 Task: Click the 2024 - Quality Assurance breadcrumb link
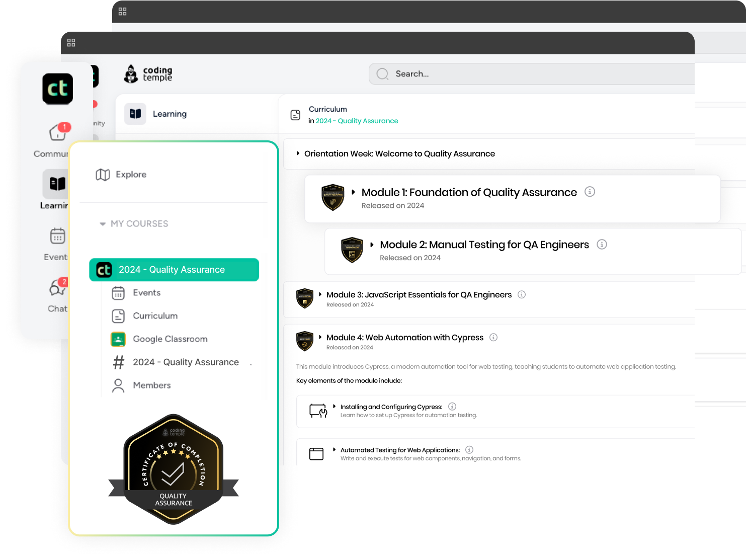click(357, 121)
